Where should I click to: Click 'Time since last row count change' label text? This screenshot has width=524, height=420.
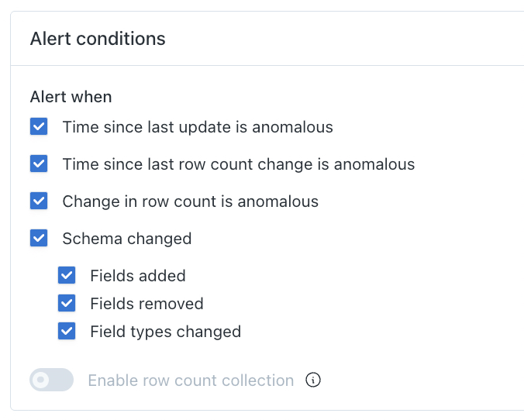point(238,164)
